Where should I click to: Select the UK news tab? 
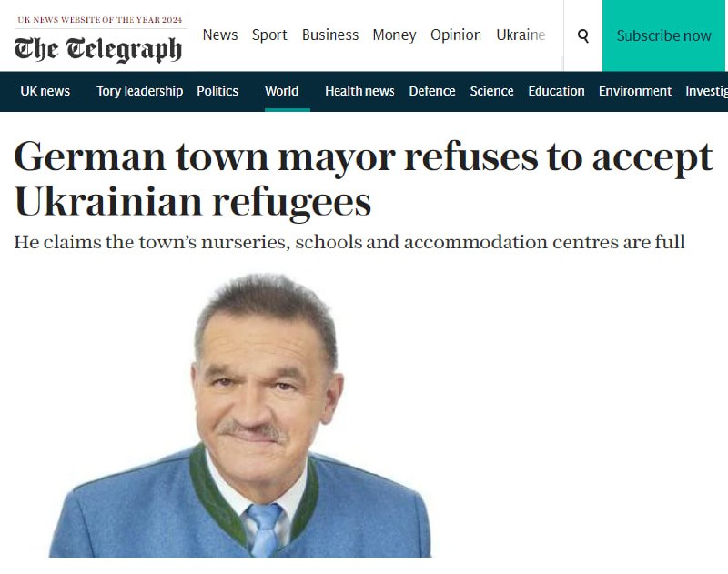click(45, 91)
